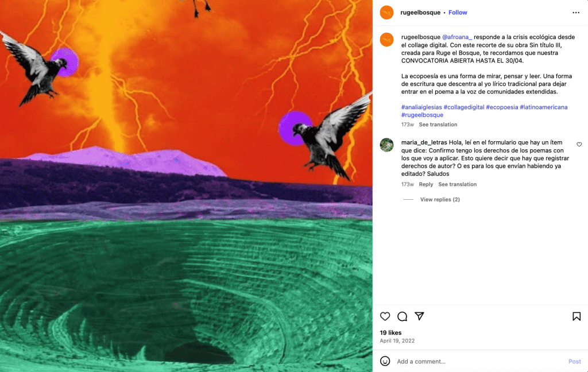Open emoji picker in comment box
588x372 pixels.
click(x=385, y=361)
